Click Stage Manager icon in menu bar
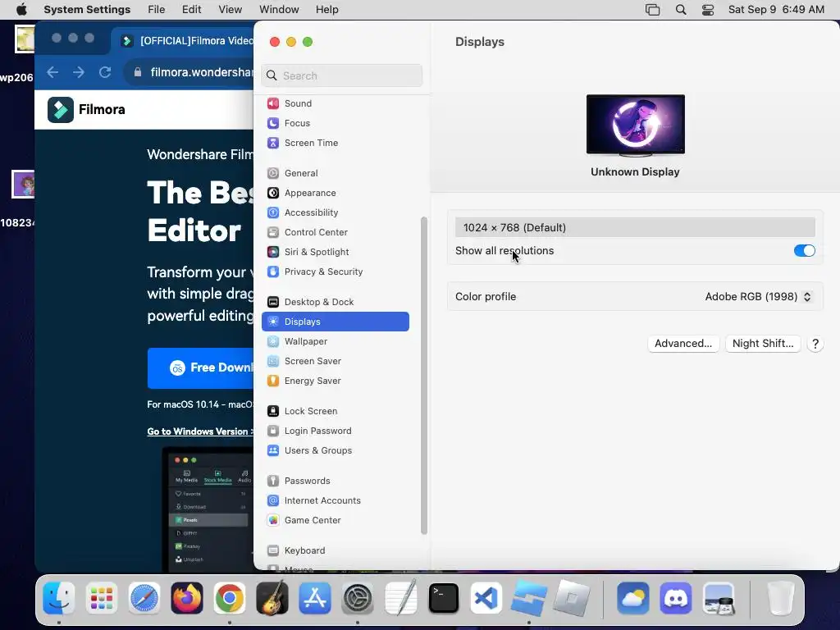 pos(652,10)
